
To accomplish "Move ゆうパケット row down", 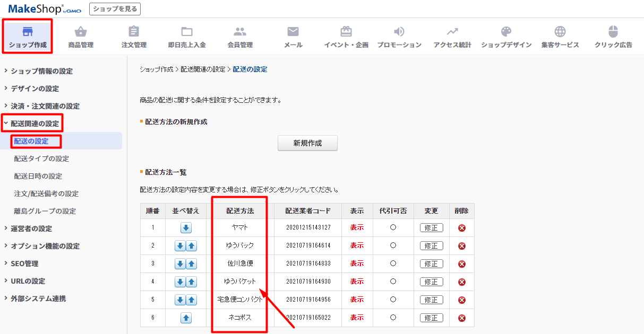I will pyautogui.click(x=180, y=282).
